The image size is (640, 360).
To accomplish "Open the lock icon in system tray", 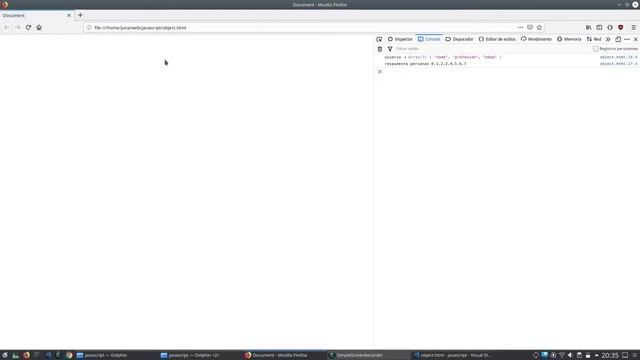I will 588,355.
